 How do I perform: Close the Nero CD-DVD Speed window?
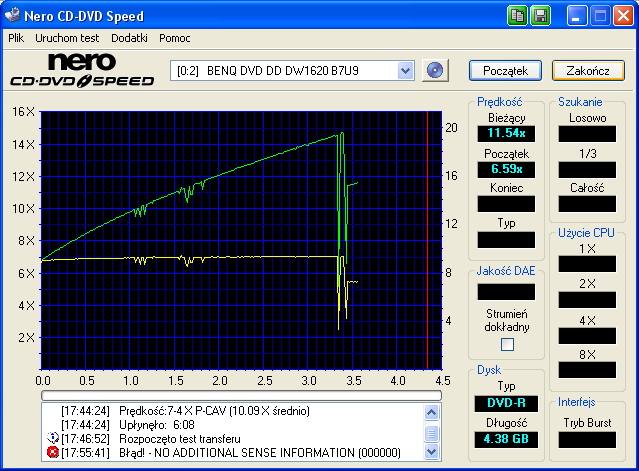click(x=623, y=16)
